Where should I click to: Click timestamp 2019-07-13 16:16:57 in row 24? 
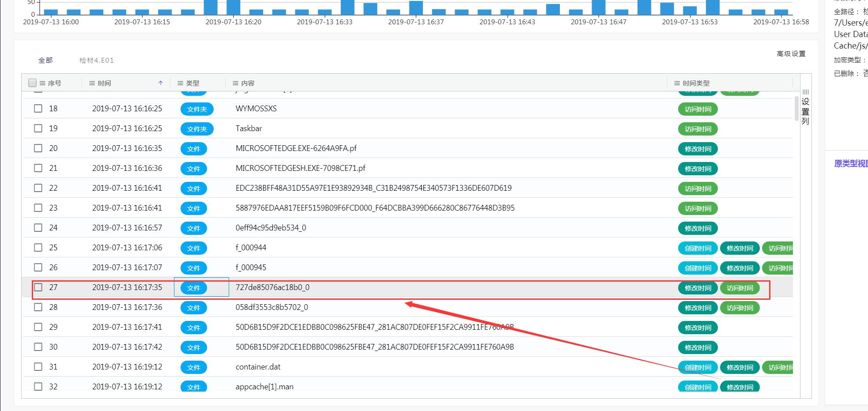point(127,228)
